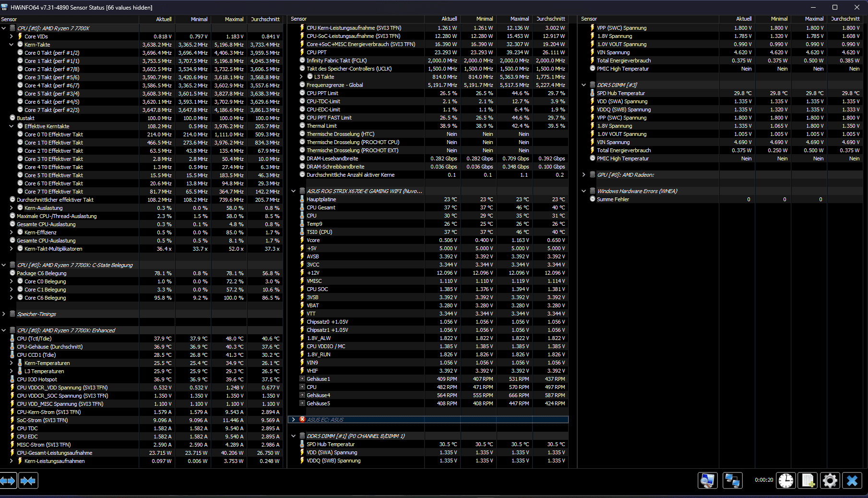Click the first Sensor column header

click(70, 19)
